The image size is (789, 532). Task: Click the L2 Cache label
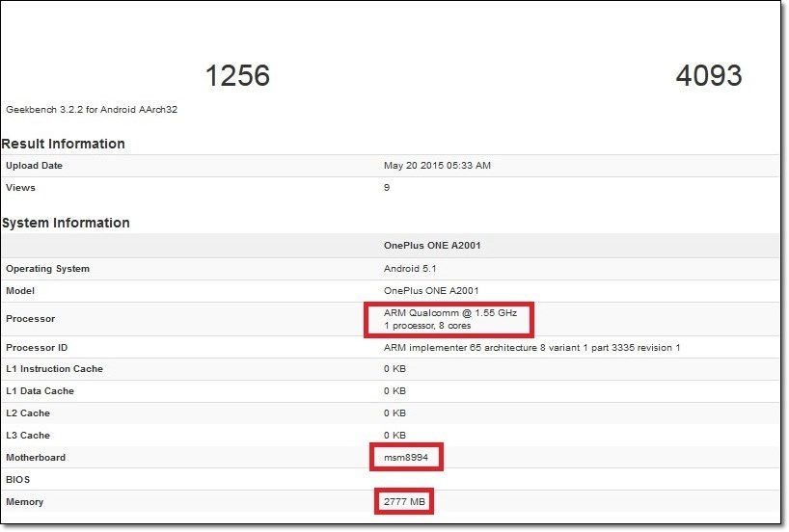click(28, 412)
